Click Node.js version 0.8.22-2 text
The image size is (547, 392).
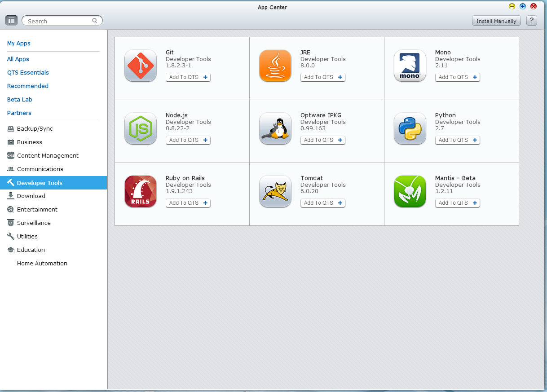[177, 128]
